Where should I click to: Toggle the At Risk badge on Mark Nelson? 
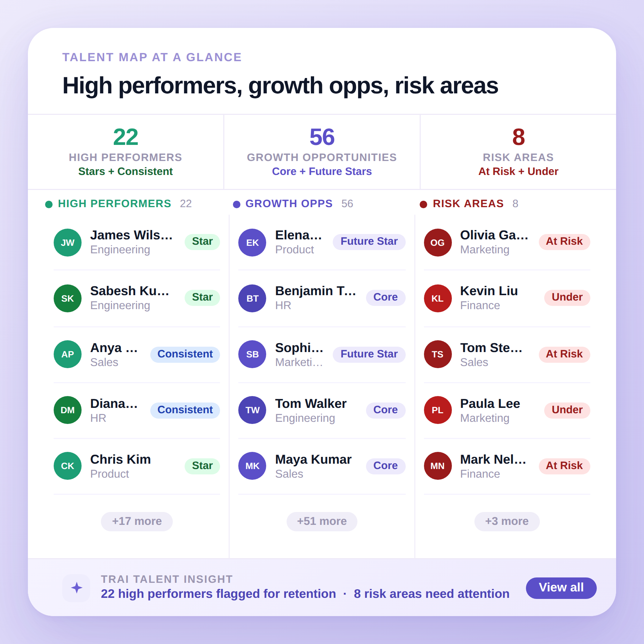click(564, 465)
